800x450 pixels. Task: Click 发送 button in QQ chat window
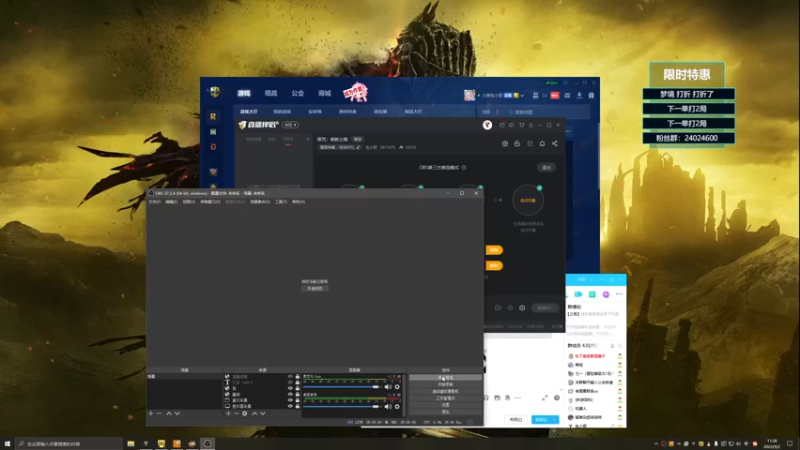tap(541, 419)
